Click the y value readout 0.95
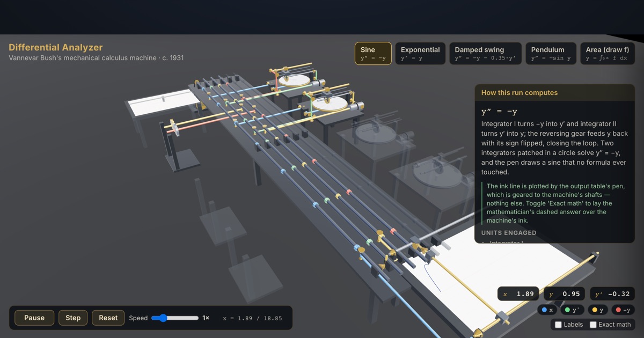This screenshot has width=644, height=338. (565, 293)
